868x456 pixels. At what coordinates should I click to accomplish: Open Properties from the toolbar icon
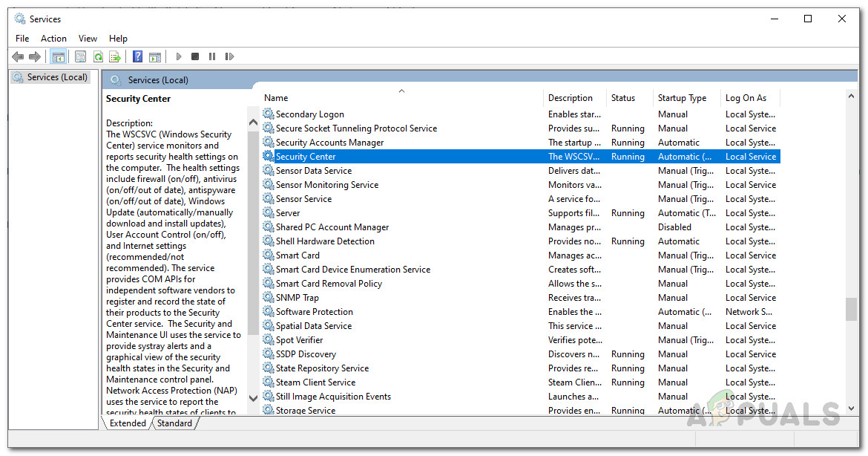coord(80,56)
